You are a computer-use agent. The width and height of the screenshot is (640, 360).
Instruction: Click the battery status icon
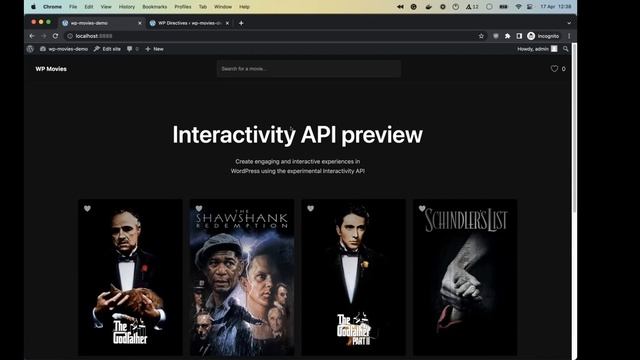click(x=504, y=7)
